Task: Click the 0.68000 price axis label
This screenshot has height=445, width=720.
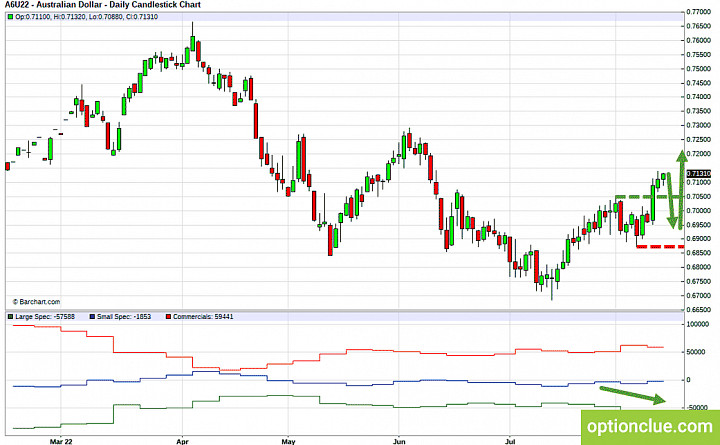Action: point(699,267)
